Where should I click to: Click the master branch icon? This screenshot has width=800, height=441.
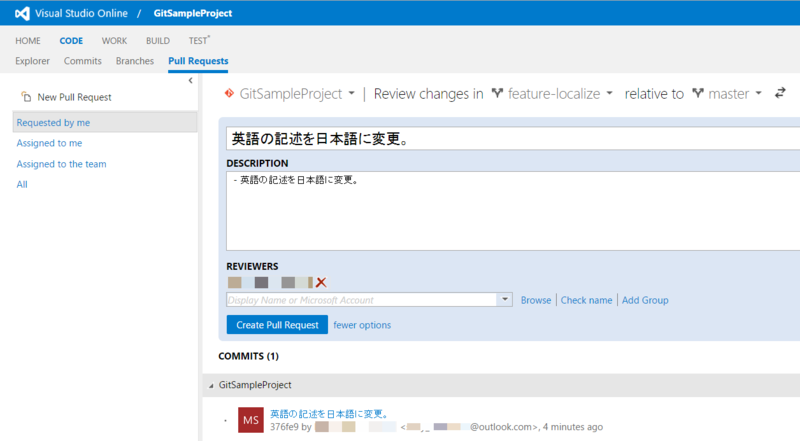(x=698, y=93)
